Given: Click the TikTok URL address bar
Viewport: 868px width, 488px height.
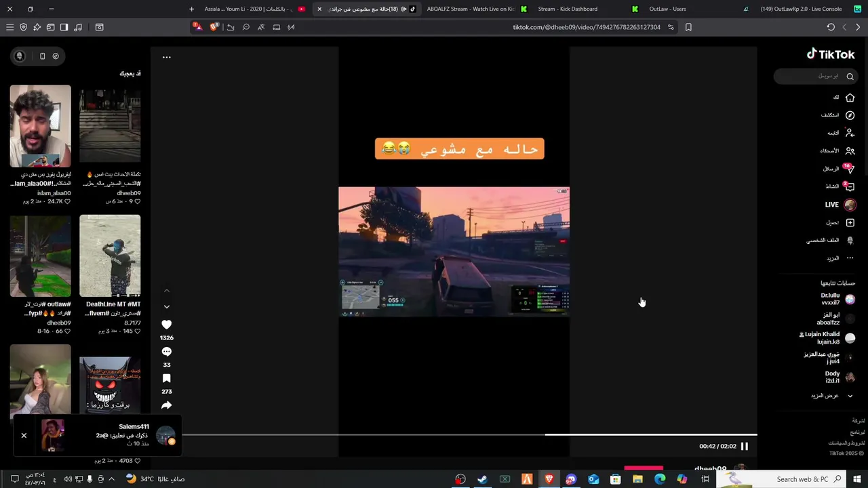Looking at the screenshot, I should (587, 27).
